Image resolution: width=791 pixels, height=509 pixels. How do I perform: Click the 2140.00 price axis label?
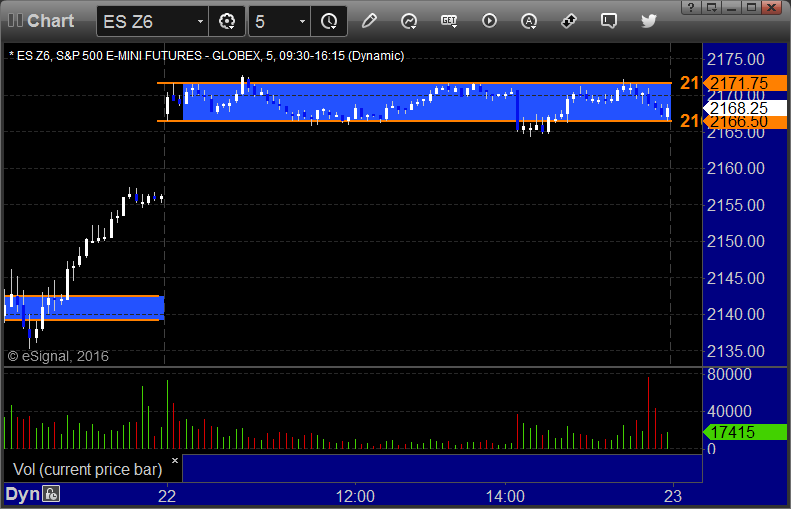(x=736, y=314)
